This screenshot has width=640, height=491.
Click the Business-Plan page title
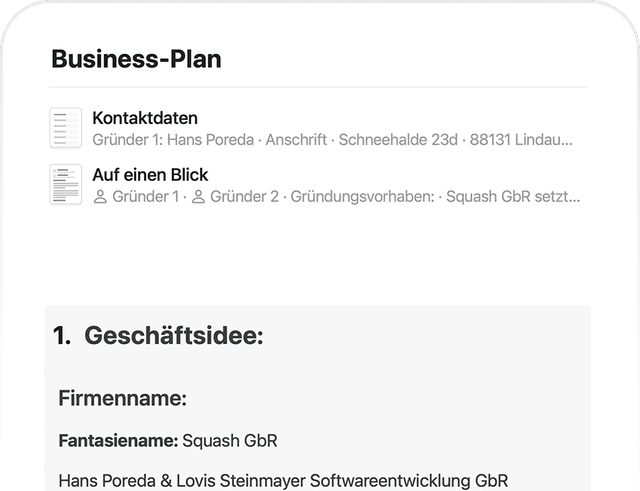click(x=136, y=59)
